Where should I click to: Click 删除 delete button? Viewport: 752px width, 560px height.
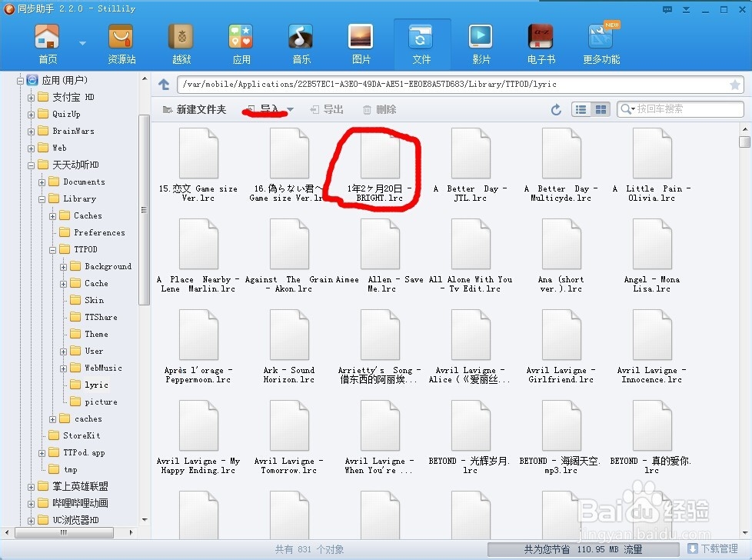(x=379, y=110)
